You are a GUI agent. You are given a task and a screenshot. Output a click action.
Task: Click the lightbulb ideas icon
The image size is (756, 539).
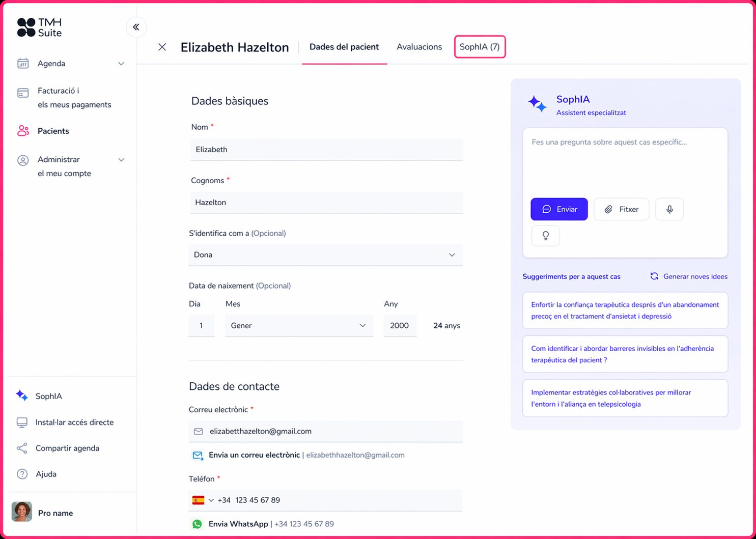pos(545,236)
